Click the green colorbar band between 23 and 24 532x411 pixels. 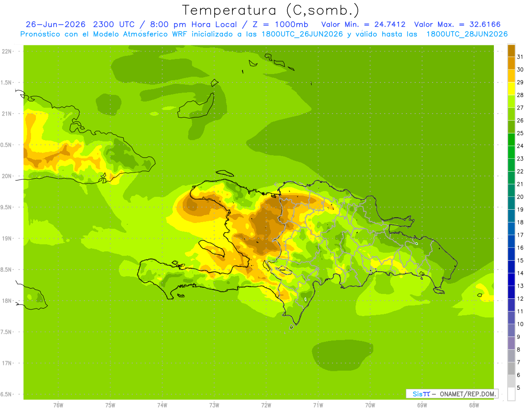(511, 152)
